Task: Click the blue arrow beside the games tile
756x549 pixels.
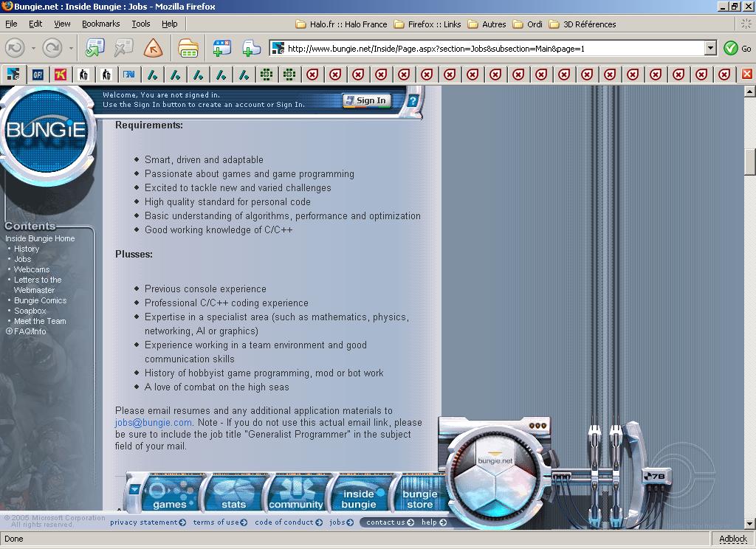Action: pyautogui.click(x=134, y=490)
